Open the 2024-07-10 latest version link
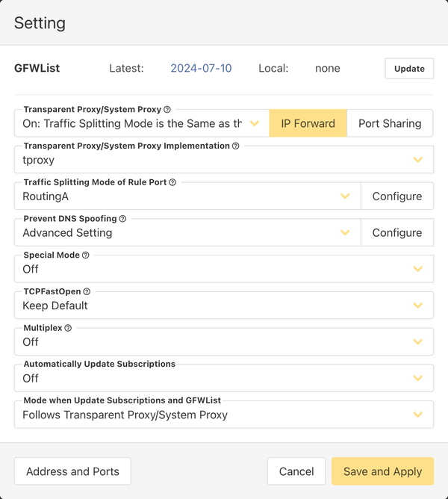 201,68
